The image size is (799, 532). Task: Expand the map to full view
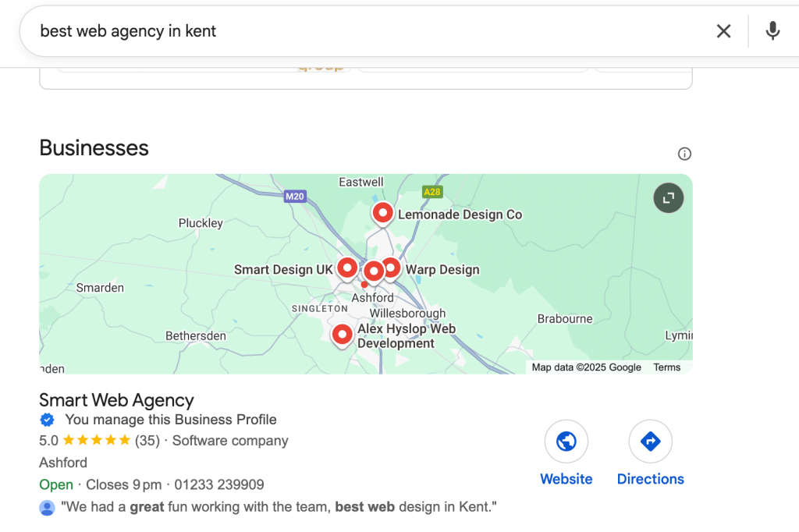(x=668, y=198)
